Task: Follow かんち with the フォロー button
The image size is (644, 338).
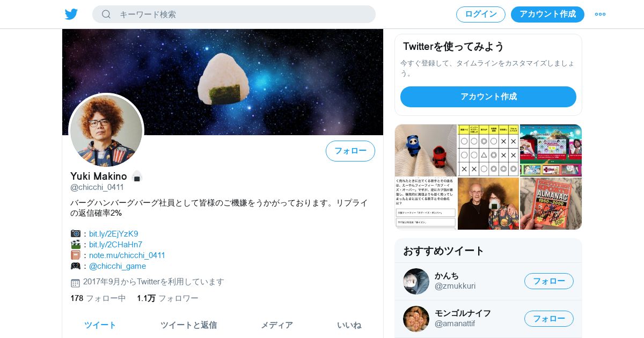Action: click(549, 281)
